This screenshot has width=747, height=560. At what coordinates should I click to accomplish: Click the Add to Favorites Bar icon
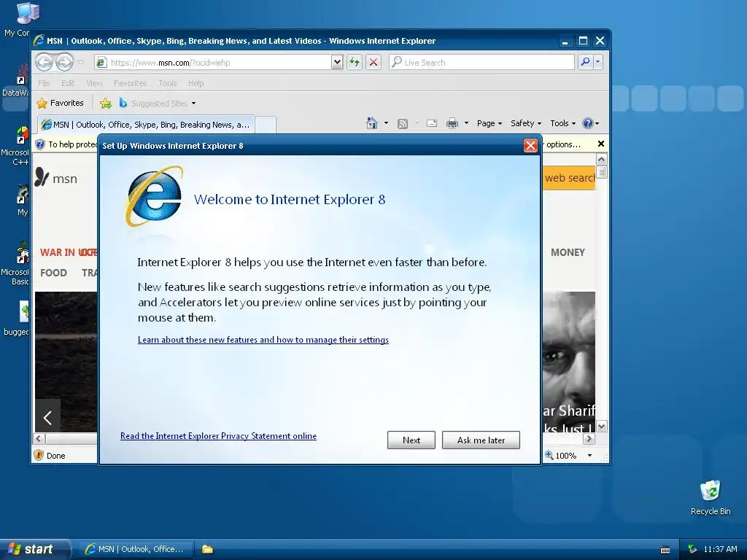coord(106,103)
